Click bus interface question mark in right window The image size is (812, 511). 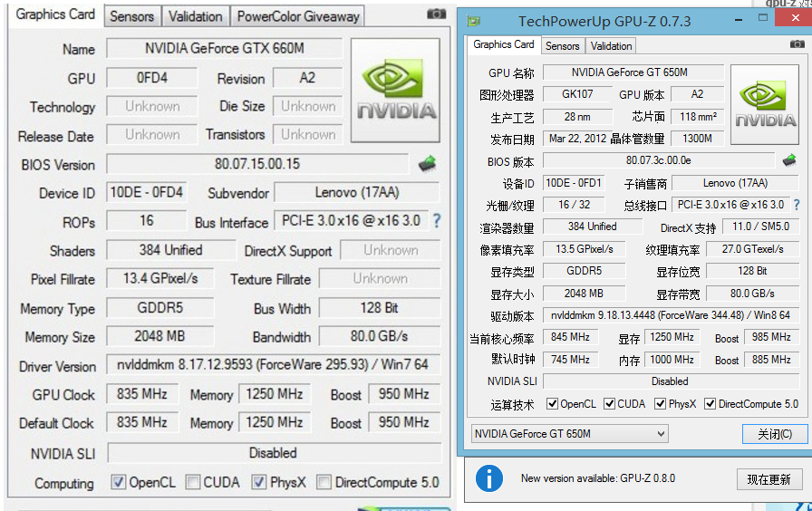coord(796,205)
